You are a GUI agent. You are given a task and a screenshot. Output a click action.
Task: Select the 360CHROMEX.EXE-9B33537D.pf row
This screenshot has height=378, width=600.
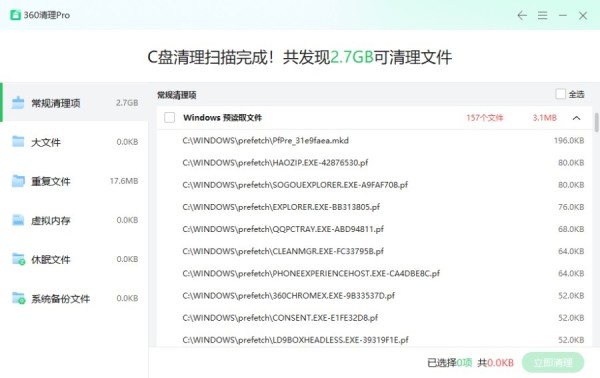tap(375, 296)
